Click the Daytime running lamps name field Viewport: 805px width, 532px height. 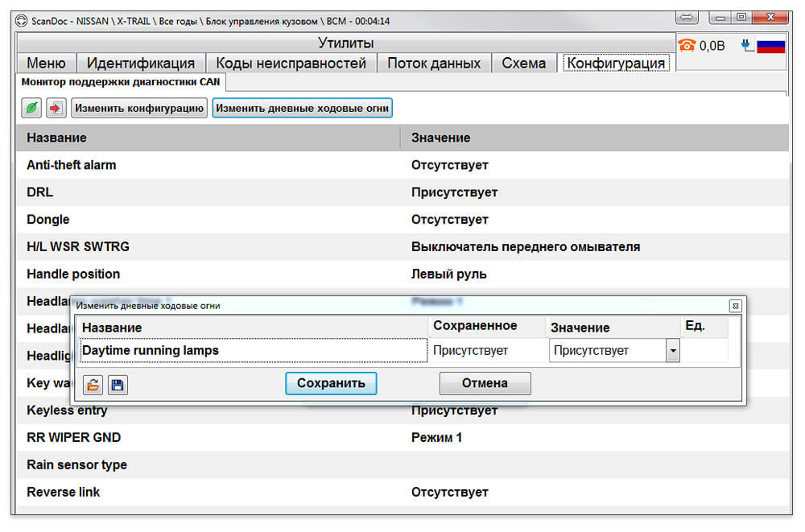tap(254, 350)
